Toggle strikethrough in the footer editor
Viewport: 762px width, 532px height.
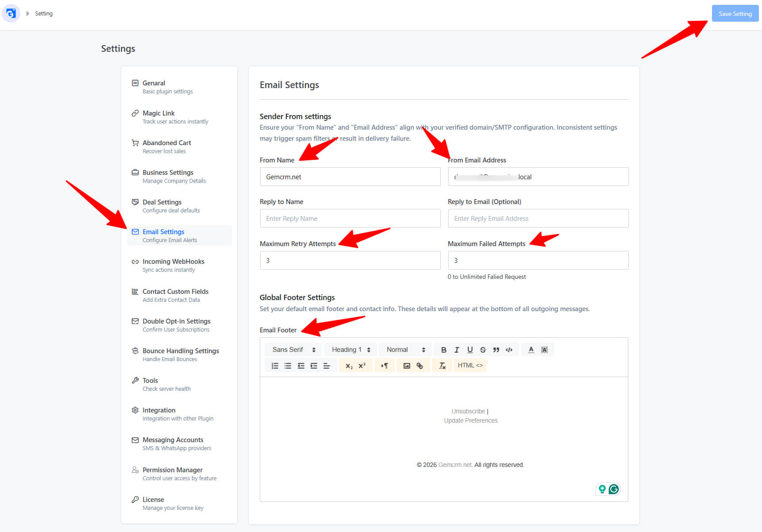(x=483, y=350)
